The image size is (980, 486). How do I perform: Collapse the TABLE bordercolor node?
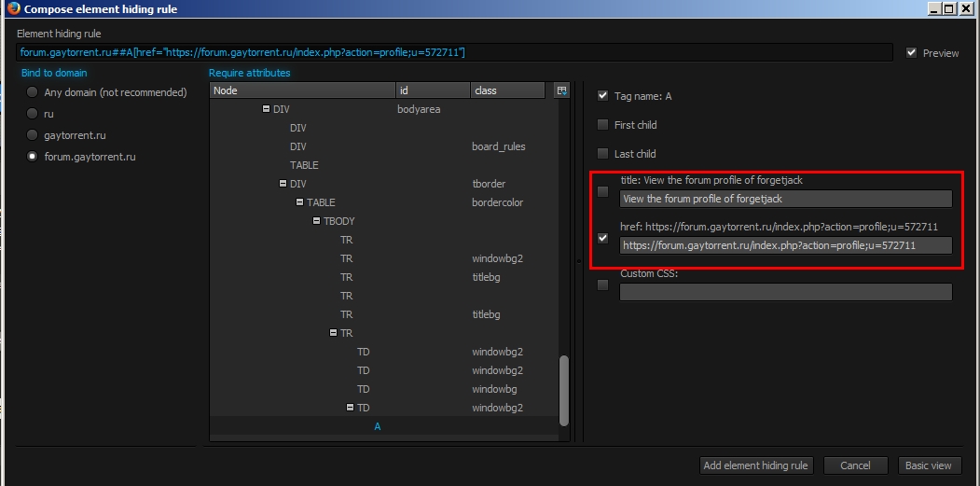tap(300, 202)
